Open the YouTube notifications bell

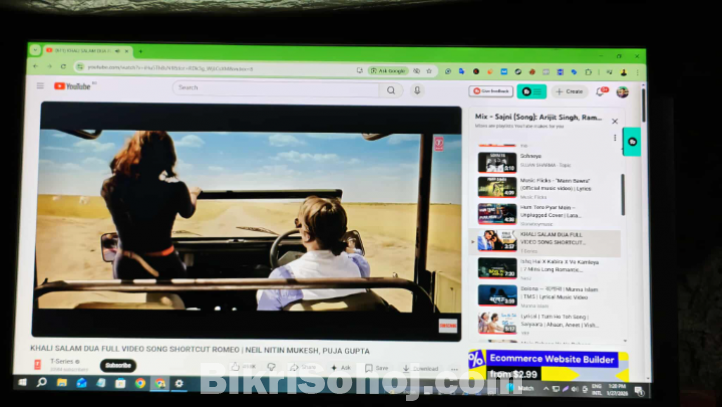click(x=601, y=92)
